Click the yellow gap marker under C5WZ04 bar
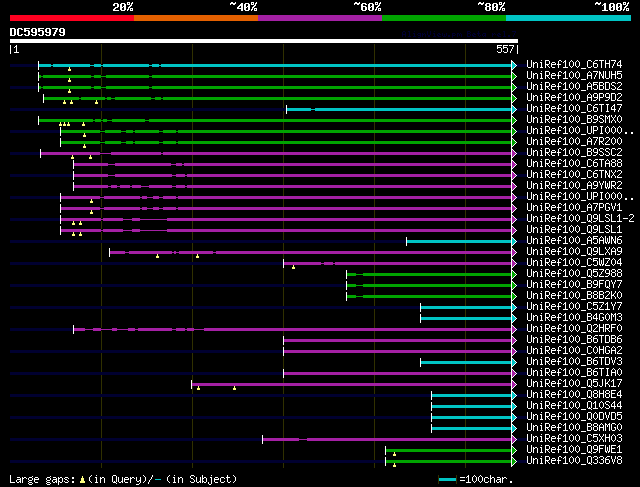Viewport: 640px width, 487px height. pos(293,267)
